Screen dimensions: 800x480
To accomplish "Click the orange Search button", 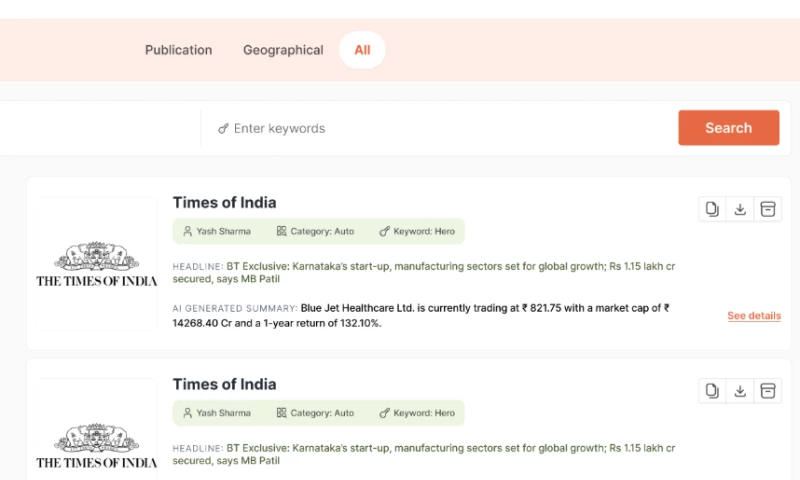I will click(x=729, y=128).
